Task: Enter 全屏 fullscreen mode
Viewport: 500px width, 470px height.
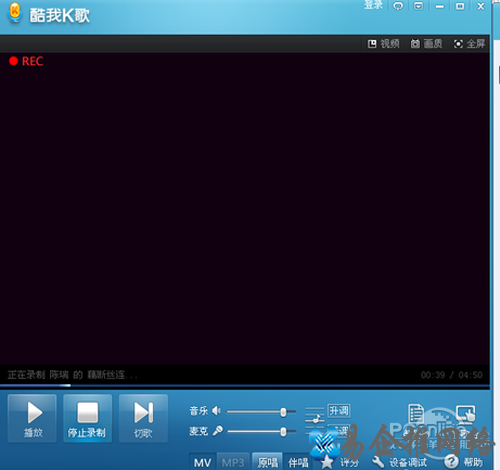Action: point(469,44)
